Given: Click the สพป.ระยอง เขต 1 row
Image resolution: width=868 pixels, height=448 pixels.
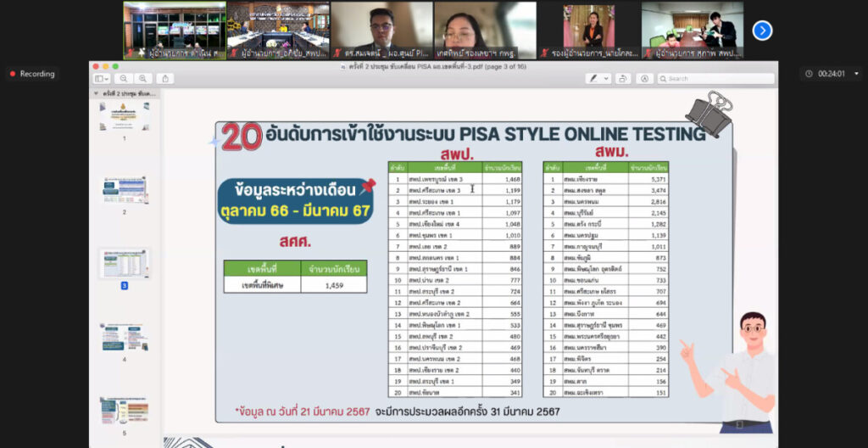Looking at the screenshot, I should click(x=455, y=202).
